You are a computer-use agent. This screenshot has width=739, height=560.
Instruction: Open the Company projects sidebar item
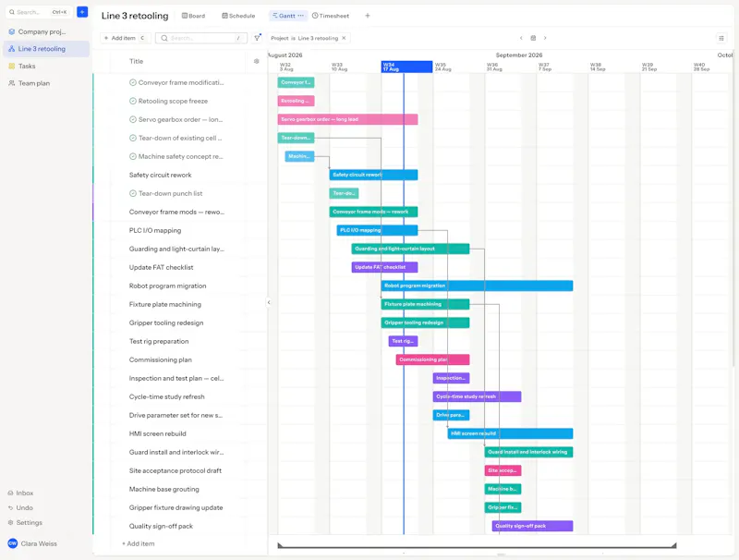click(x=42, y=31)
